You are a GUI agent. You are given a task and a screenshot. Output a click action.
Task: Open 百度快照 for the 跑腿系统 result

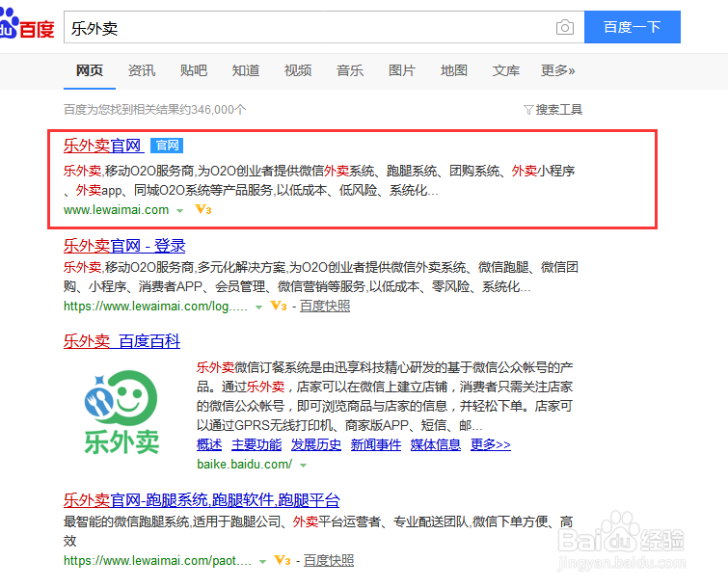coord(329,561)
